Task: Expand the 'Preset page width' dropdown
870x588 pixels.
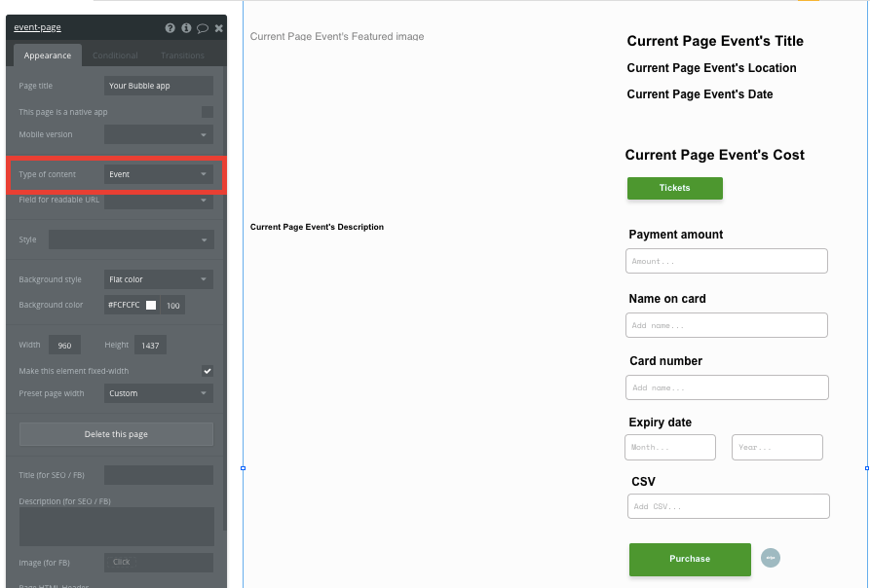Action: [x=158, y=393]
